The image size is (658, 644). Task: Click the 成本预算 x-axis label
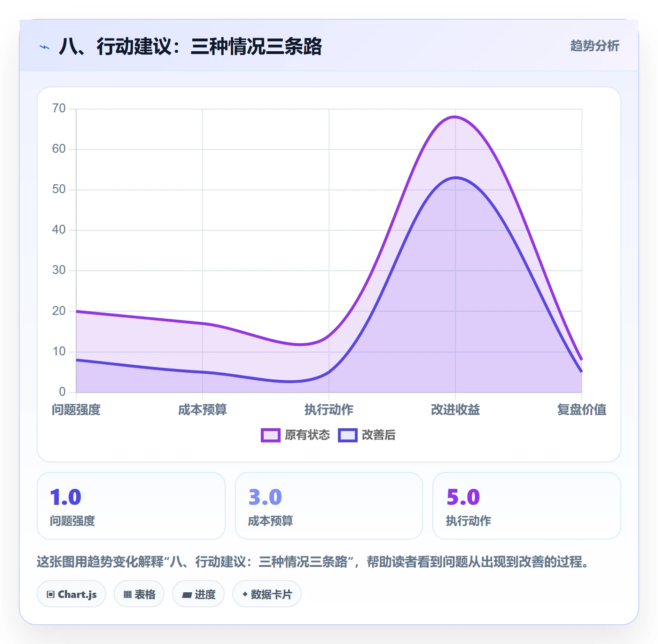click(x=203, y=409)
